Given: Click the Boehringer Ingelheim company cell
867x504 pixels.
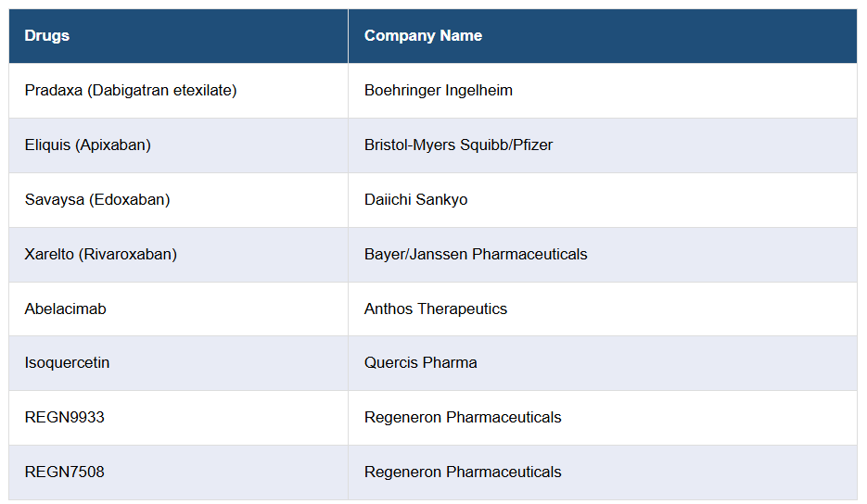Looking at the screenshot, I should point(439,91).
